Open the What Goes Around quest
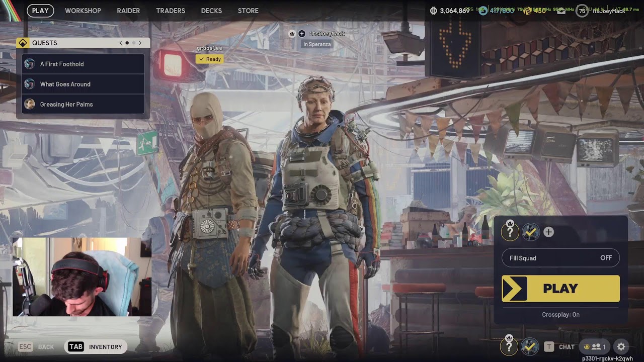 tap(83, 84)
